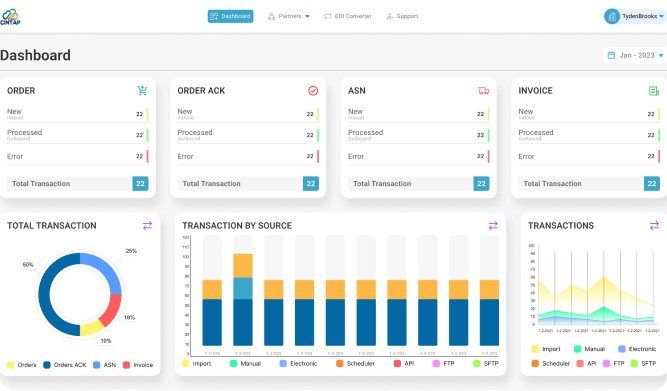This screenshot has width=667, height=391.
Task: Click the checkmark circle icon on ORDER ACK card
Action: (313, 91)
